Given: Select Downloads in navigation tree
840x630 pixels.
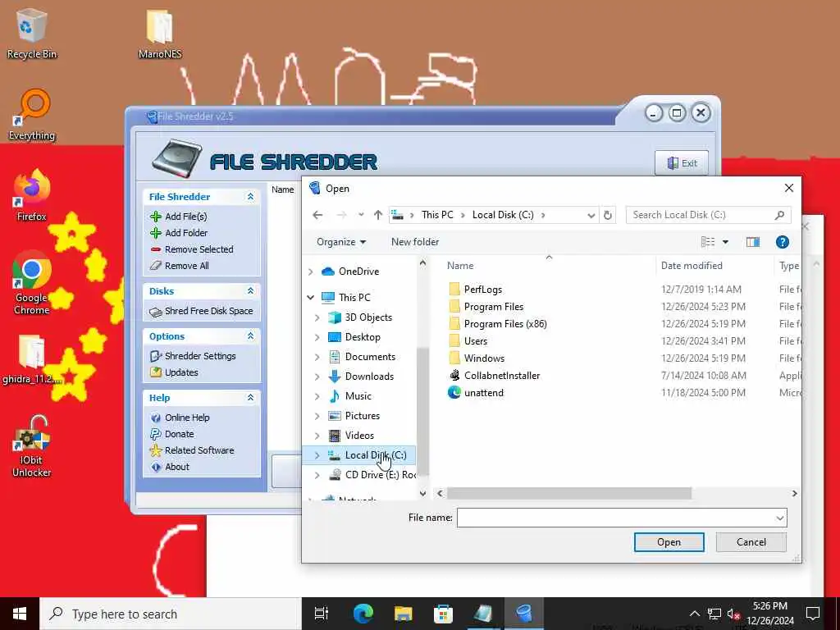Looking at the screenshot, I should pyautogui.click(x=369, y=377).
